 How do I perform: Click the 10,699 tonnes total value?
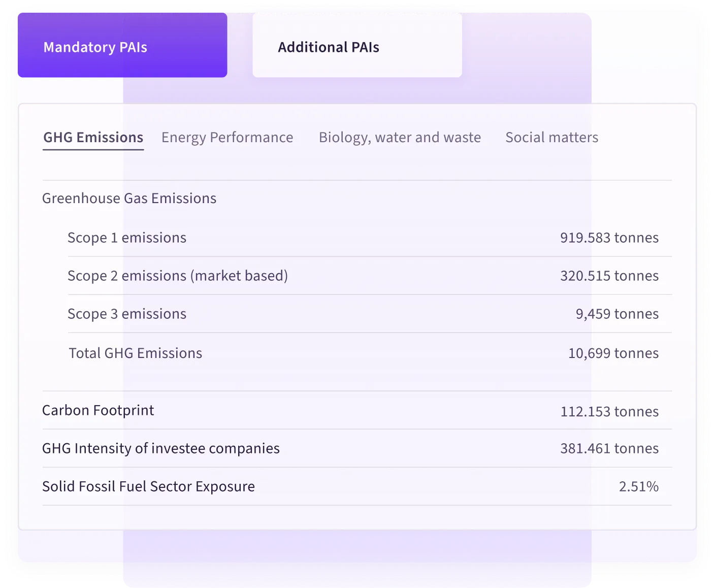613,353
